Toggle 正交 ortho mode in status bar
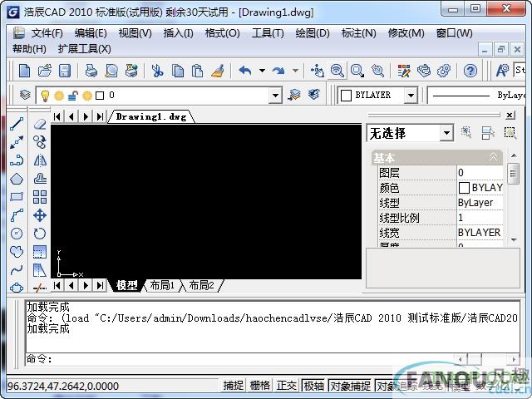 287,386
